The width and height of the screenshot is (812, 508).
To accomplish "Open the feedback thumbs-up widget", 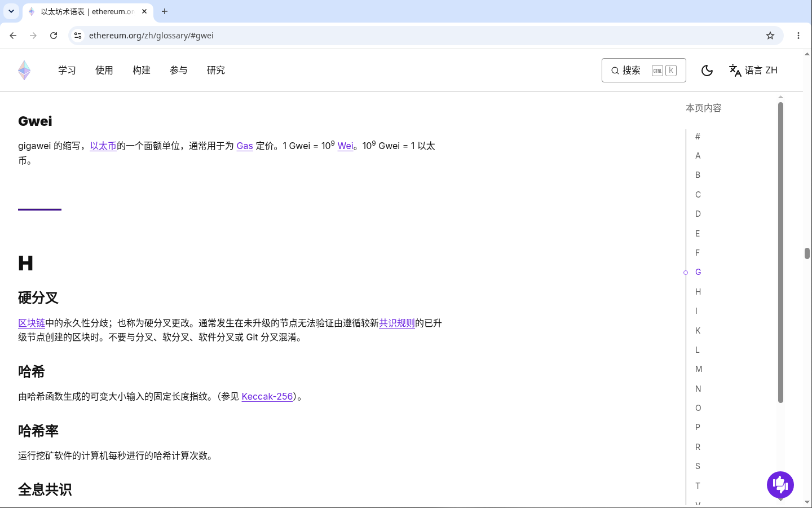I will tap(780, 485).
